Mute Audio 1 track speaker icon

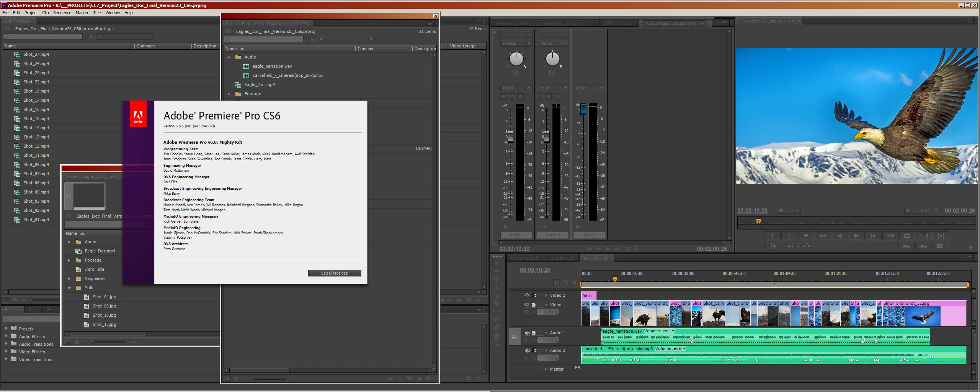click(527, 333)
